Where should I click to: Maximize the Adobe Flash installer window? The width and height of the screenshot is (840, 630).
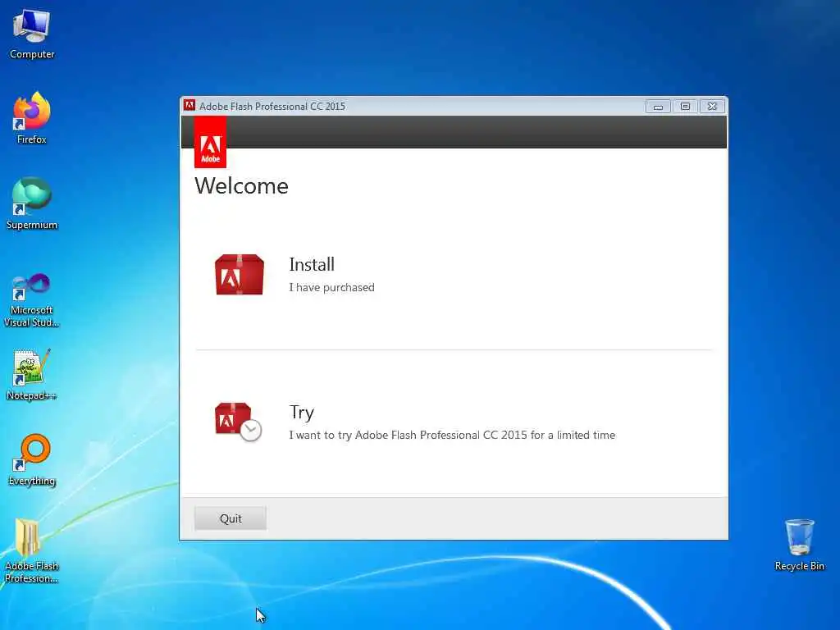685,106
